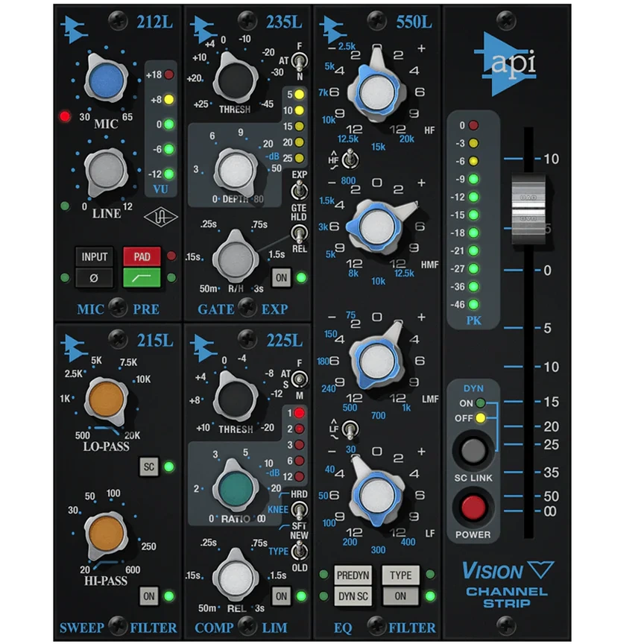Toggle the Comp/Lim ON button

281,596
